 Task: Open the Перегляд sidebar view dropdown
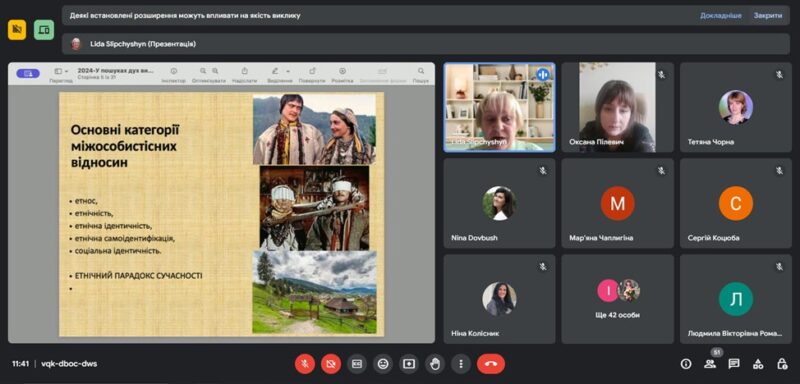point(61,71)
